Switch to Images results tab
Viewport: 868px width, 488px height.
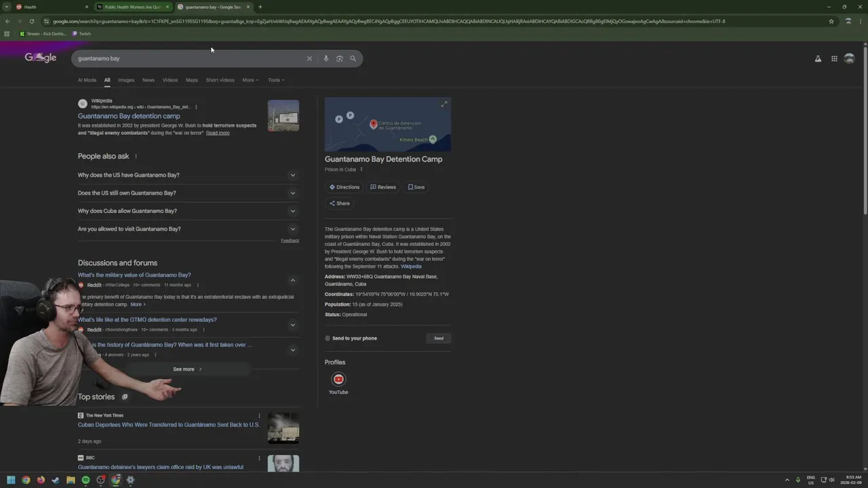point(126,80)
